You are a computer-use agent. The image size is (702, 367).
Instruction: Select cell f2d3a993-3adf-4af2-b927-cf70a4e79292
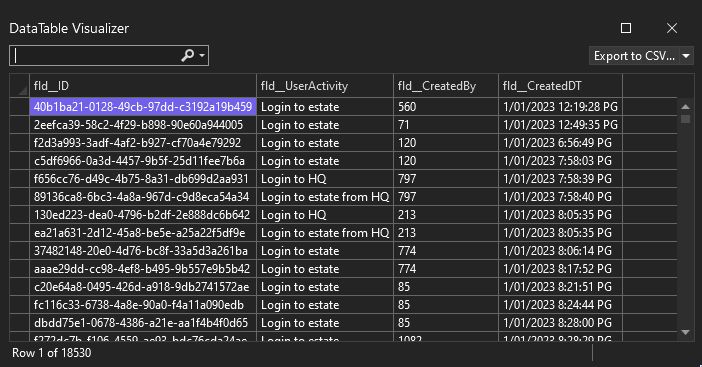tap(143, 143)
